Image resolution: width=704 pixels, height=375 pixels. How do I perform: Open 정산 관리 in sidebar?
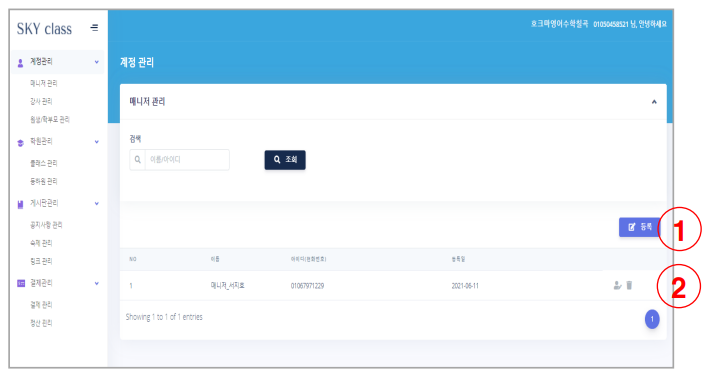[x=41, y=323]
